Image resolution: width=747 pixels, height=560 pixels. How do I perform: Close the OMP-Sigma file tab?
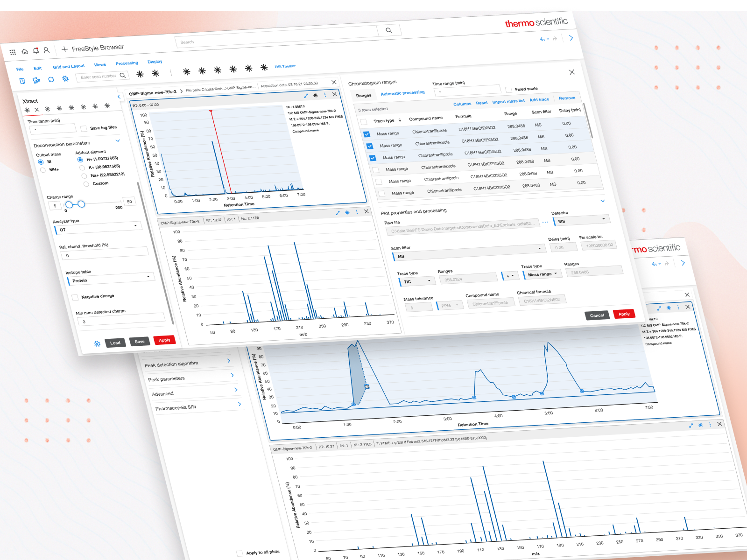(334, 82)
